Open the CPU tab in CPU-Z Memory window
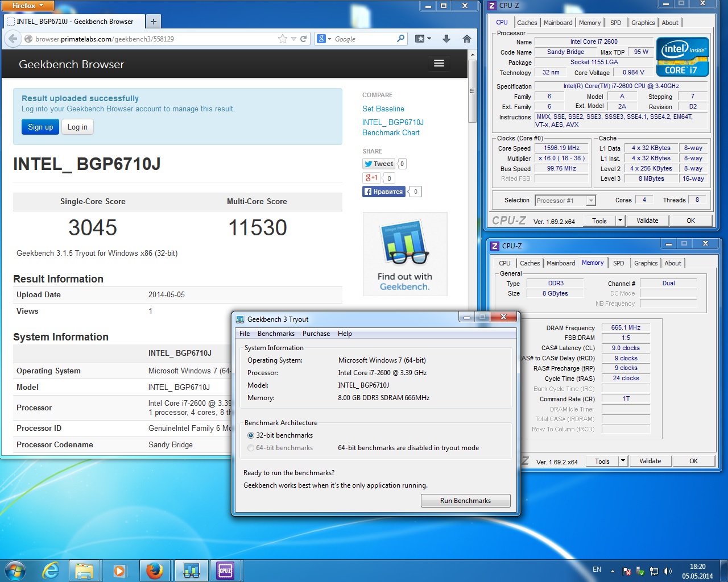 click(504, 263)
